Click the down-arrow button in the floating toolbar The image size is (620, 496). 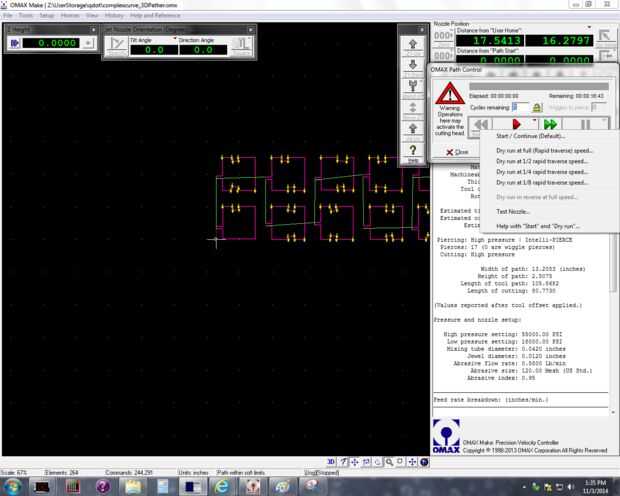pos(412,66)
